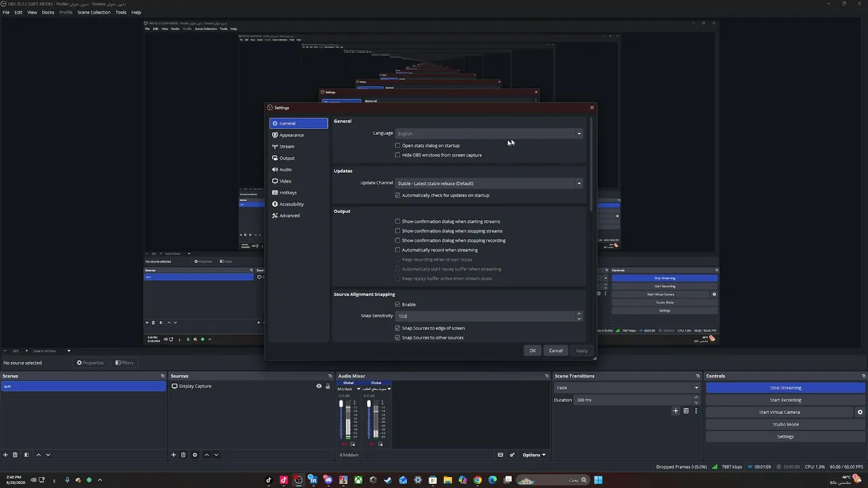This screenshot has height=488, width=868.
Task: Check Automatically record when streaming
Action: 398,250
